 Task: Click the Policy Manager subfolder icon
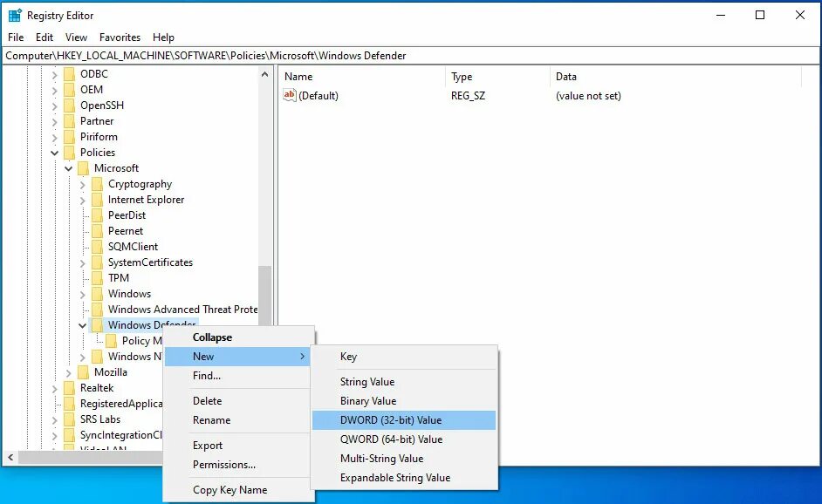click(111, 341)
